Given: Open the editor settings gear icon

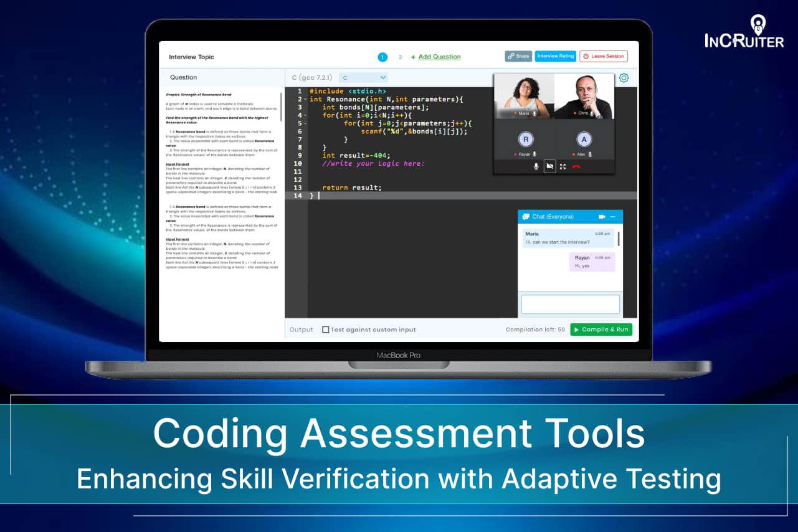Looking at the screenshot, I should click(x=624, y=78).
